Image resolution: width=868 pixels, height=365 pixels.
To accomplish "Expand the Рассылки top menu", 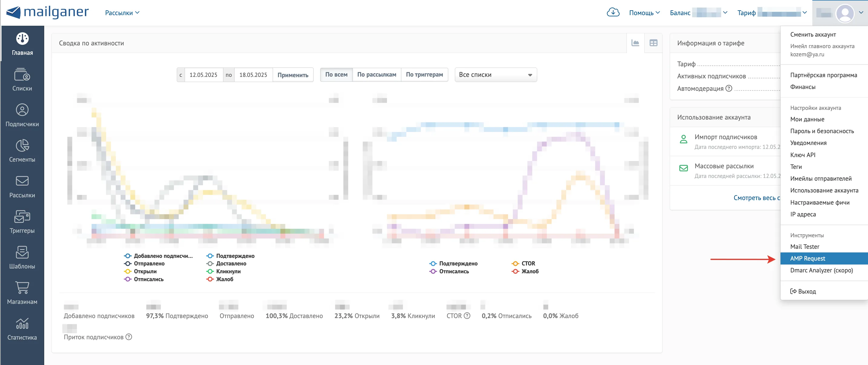I will pos(122,13).
